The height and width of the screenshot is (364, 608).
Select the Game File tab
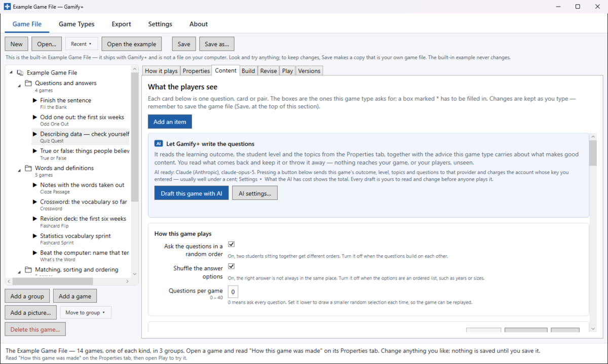click(x=27, y=24)
